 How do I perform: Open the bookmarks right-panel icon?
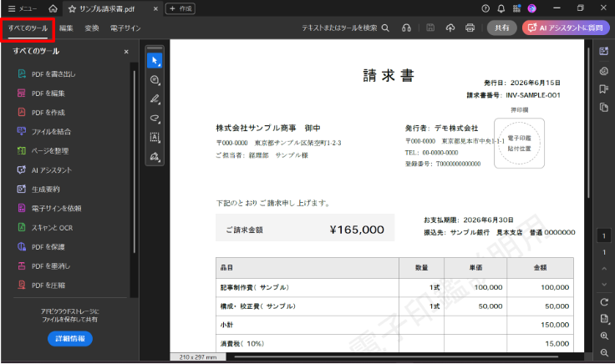point(604,89)
